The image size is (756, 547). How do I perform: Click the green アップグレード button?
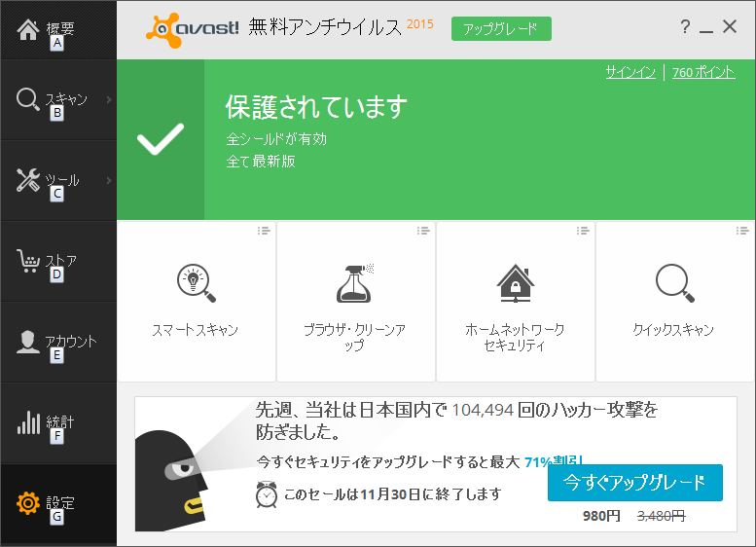point(501,29)
